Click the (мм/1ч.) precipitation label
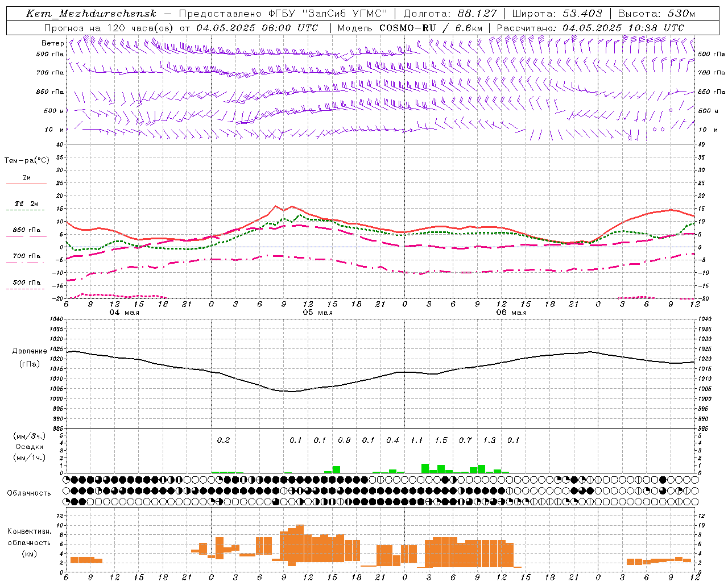728x582 pixels. (x=30, y=458)
